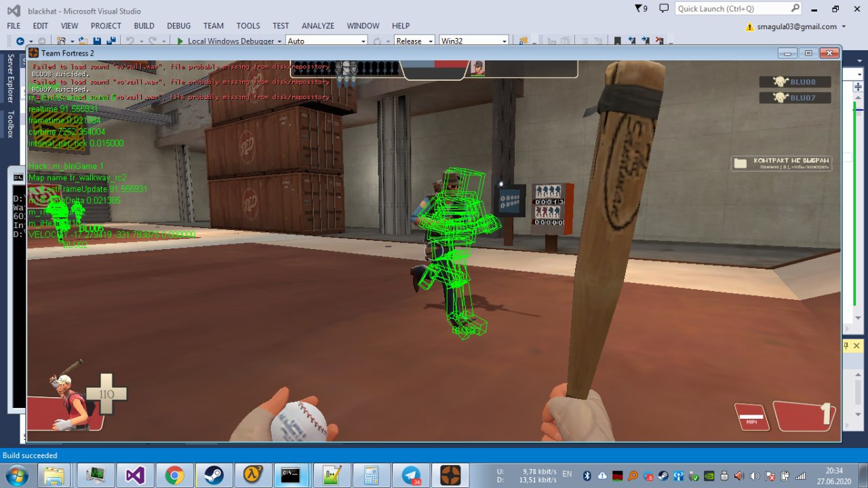
Task: Click the Open File toolbar icon
Action: [x=83, y=41]
